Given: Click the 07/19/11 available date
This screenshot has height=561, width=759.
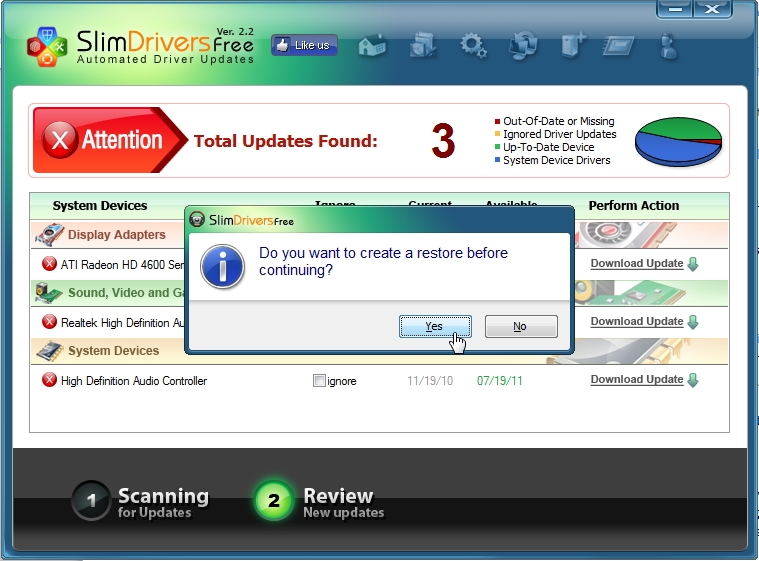Looking at the screenshot, I should (x=500, y=381).
